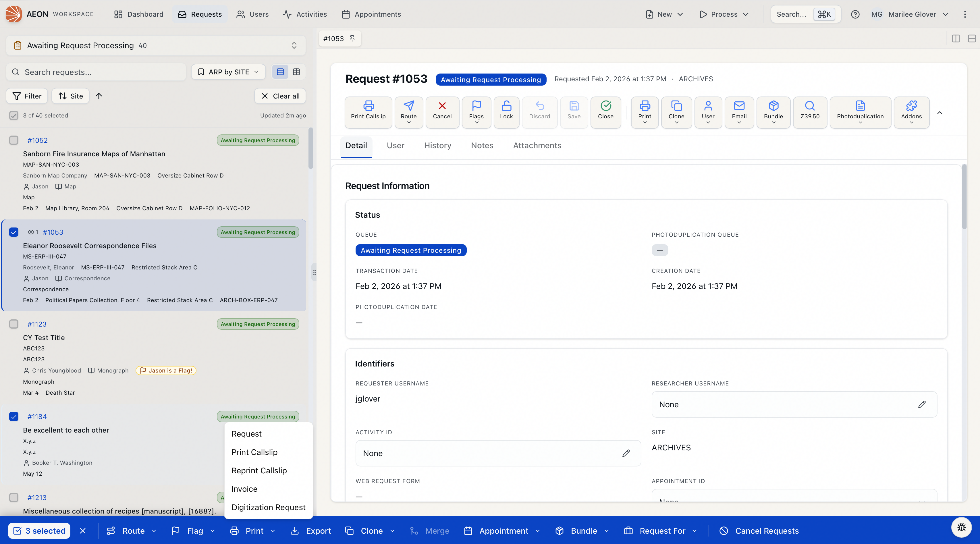Check the box for request #1052
The width and height of the screenshot is (980, 544).
14,140
